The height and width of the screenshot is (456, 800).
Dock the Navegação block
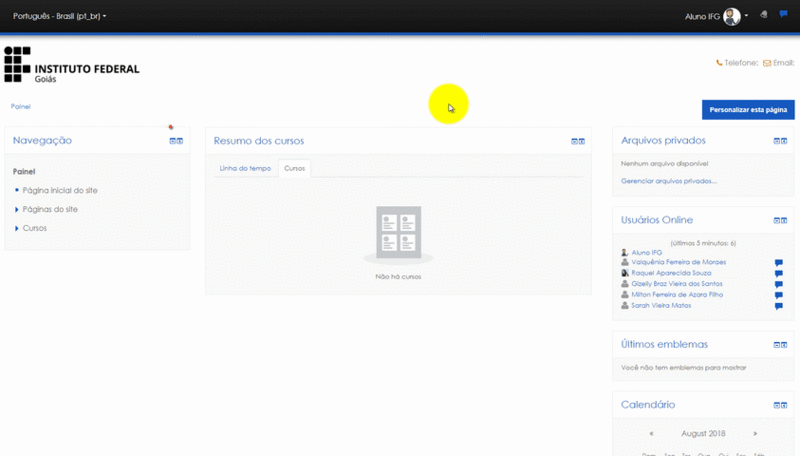180,141
